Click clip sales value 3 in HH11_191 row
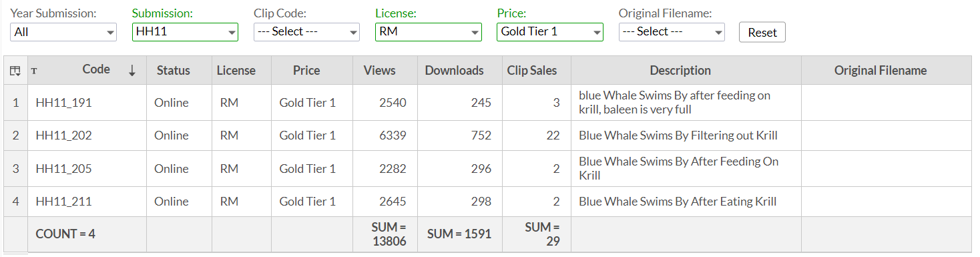The image size is (980, 257). coord(556,103)
